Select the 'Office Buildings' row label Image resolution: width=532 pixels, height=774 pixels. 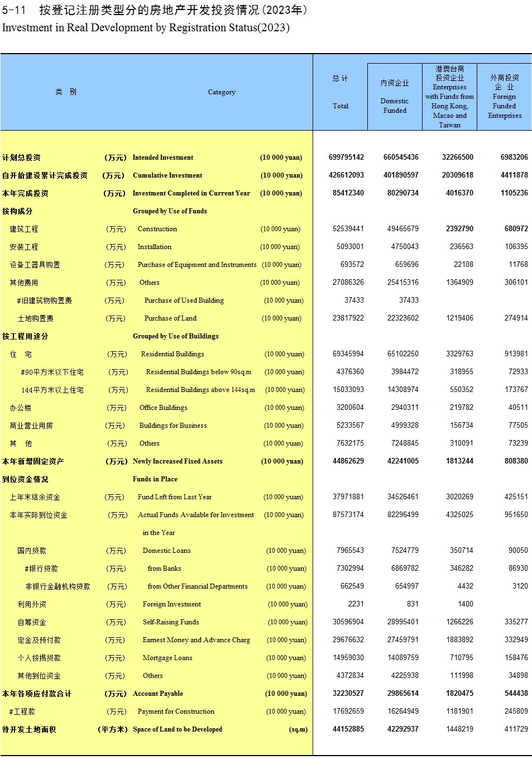[x=164, y=408]
